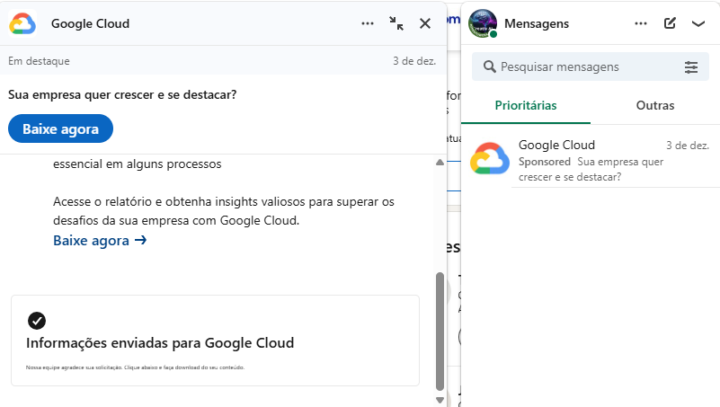720x407 pixels.
Task: Click small fine-print text in confirmation card
Action: (135, 367)
